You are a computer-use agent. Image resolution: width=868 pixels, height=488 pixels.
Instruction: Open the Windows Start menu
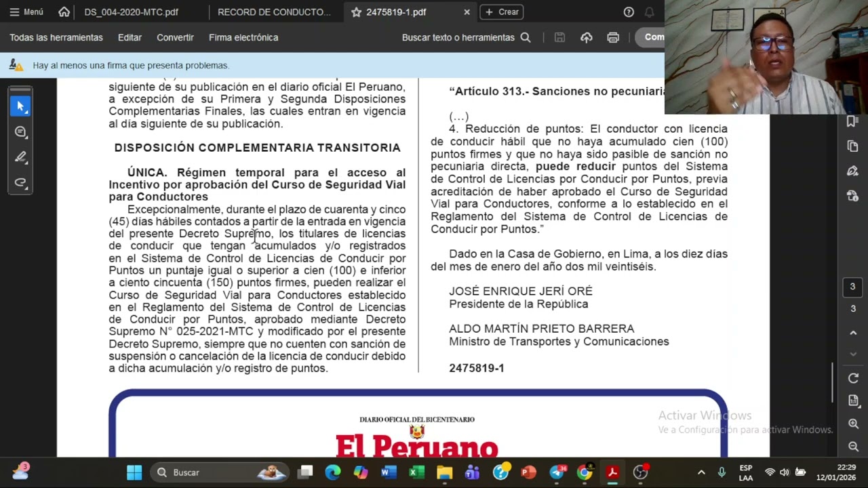pyautogui.click(x=134, y=472)
